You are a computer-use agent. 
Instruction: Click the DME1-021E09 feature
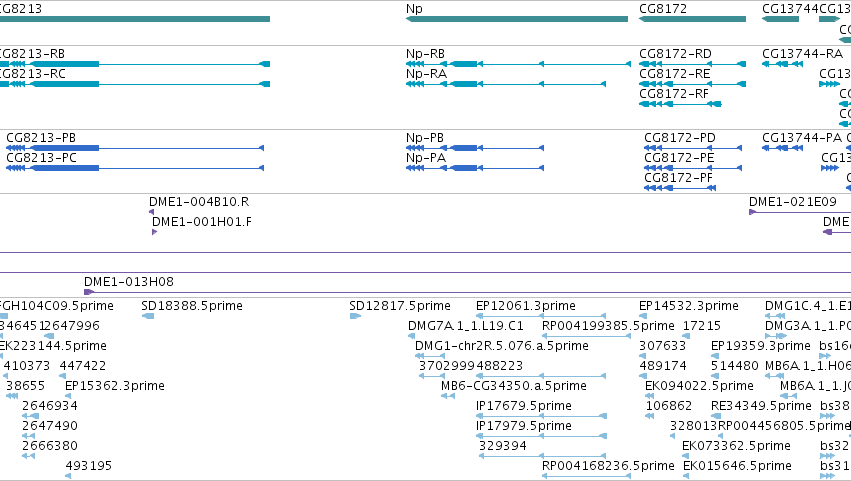800,212
